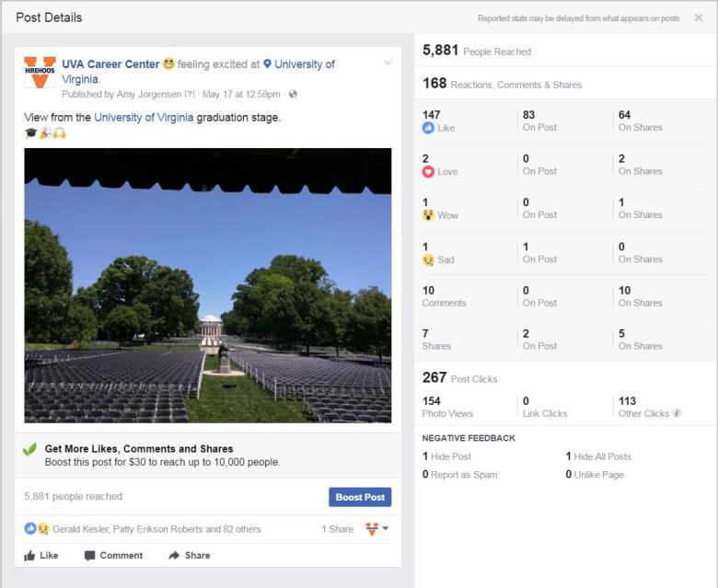Click the blue Like thumb icon in stats

[x=428, y=128]
